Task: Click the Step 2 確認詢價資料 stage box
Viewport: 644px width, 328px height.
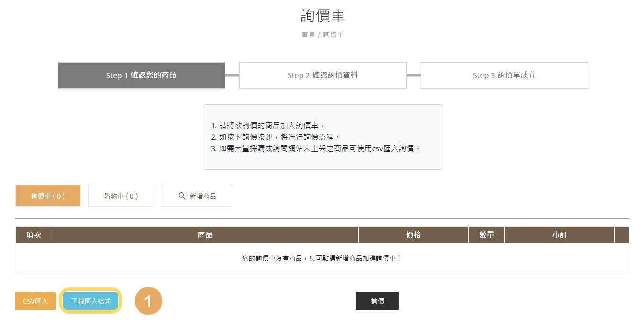Action: pos(322,75)
